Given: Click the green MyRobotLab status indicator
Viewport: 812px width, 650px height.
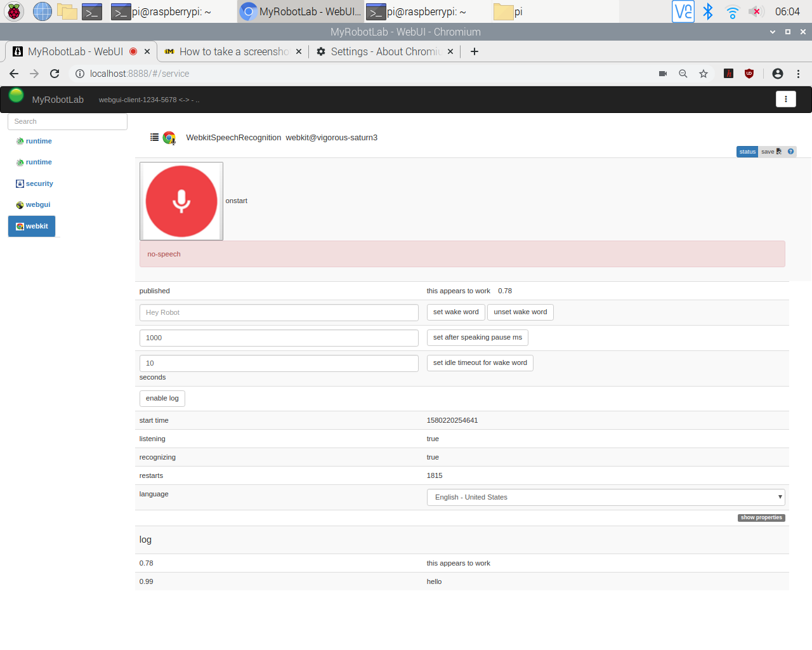Looking at the screenshot, I should pos(16,96).
